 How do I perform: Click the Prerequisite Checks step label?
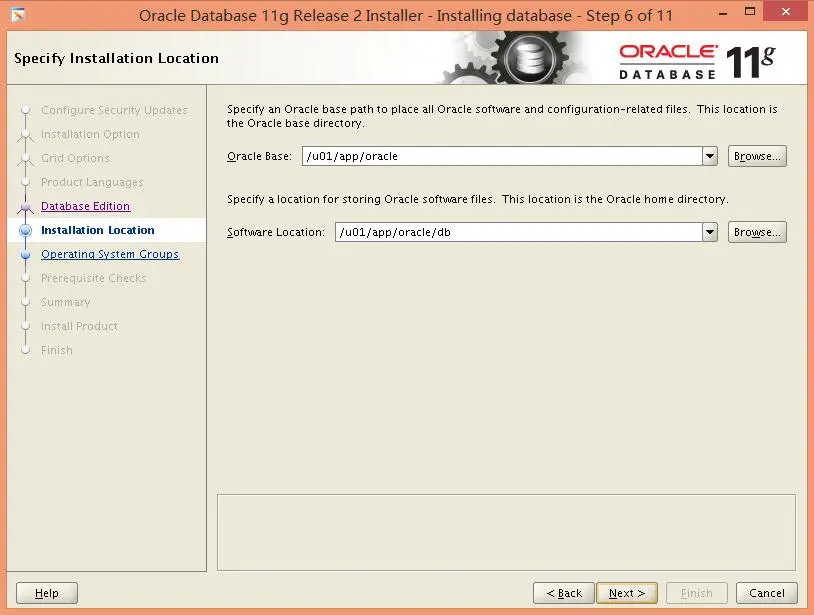(x=93, y=278)
